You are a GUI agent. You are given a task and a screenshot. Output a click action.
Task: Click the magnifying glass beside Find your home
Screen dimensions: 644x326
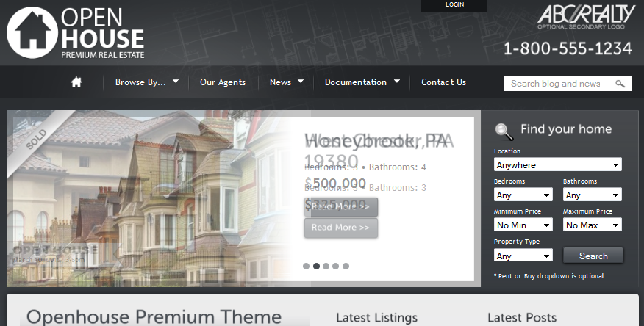504,131
